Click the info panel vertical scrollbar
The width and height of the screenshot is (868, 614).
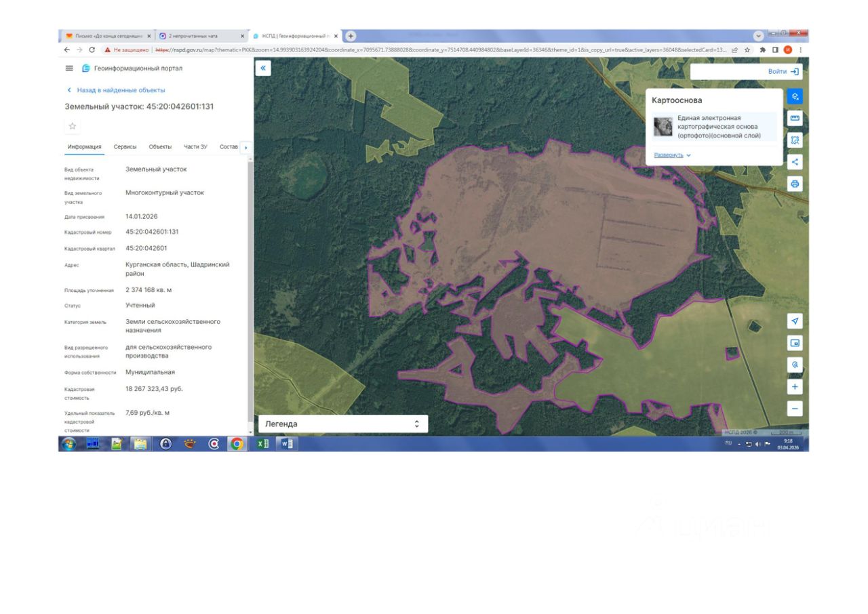click(x=251, y=291)
